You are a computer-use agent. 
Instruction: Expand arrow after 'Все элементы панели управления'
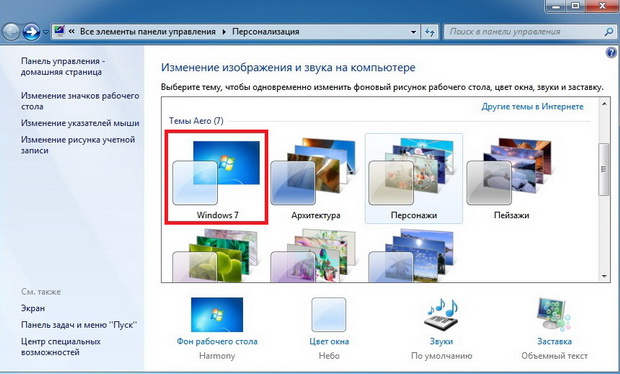(224, 32)
